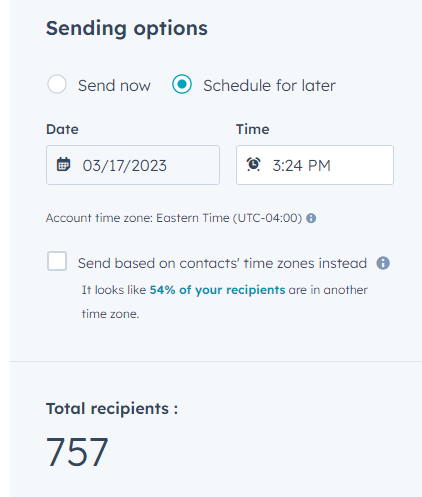Open info icon beside contacts' time zones option
The image size is (422, 497).
[383, 263]
